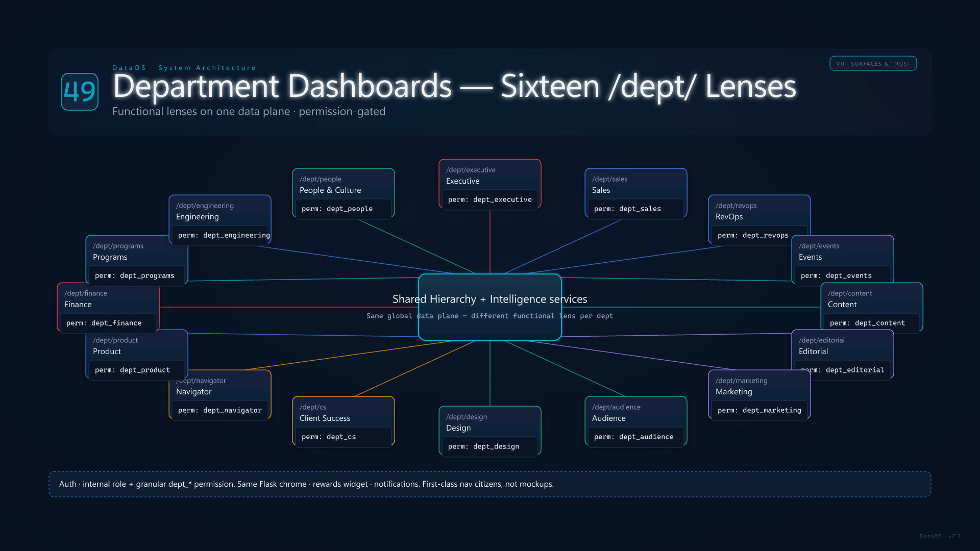Image resolution: width=980 pixels, height=551 pixels.
Task: Click the Auth permission footnote text
Action: click(x=306, y=484)
